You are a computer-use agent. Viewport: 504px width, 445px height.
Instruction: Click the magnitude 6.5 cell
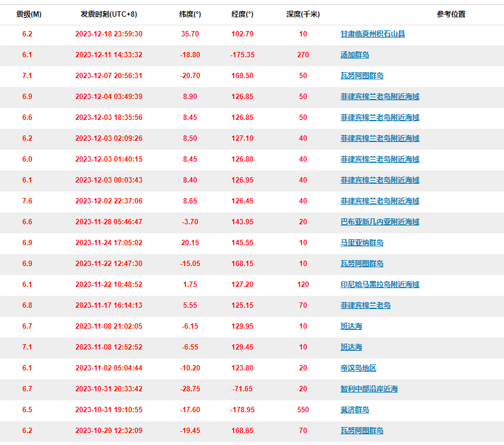[27, 410]
